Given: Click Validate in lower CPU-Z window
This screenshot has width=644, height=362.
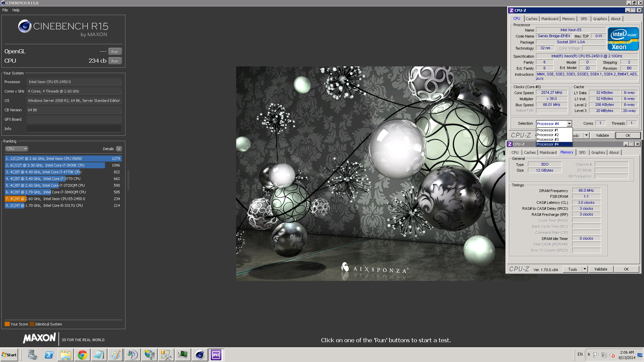Looking at the screenshot, I should click(x=601, y=269).
